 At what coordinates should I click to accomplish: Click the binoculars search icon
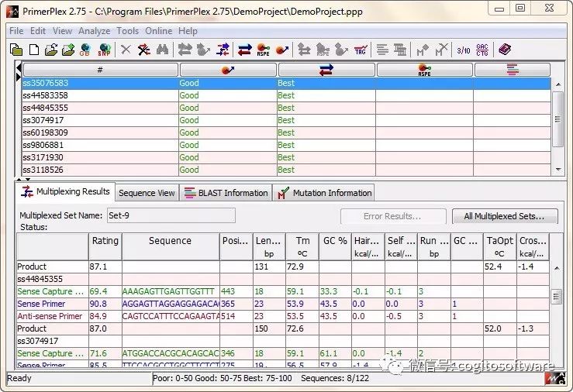[162, 50]
